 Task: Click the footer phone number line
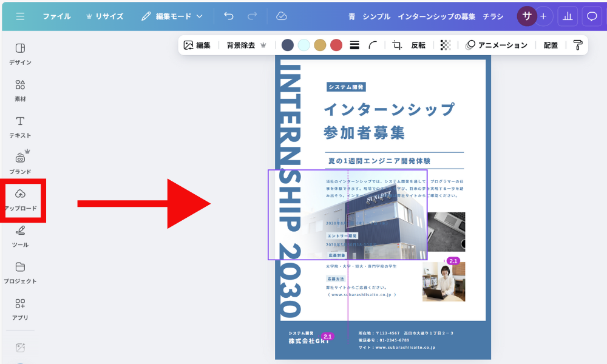pyautogui.click(x=384, y=340)
